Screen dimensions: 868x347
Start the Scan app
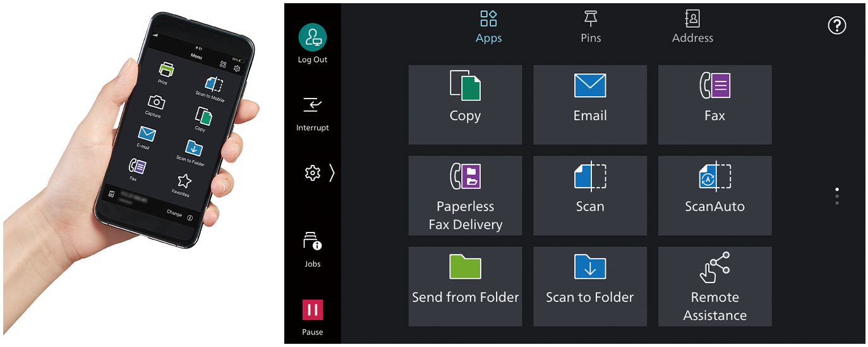tap(589, 195)
